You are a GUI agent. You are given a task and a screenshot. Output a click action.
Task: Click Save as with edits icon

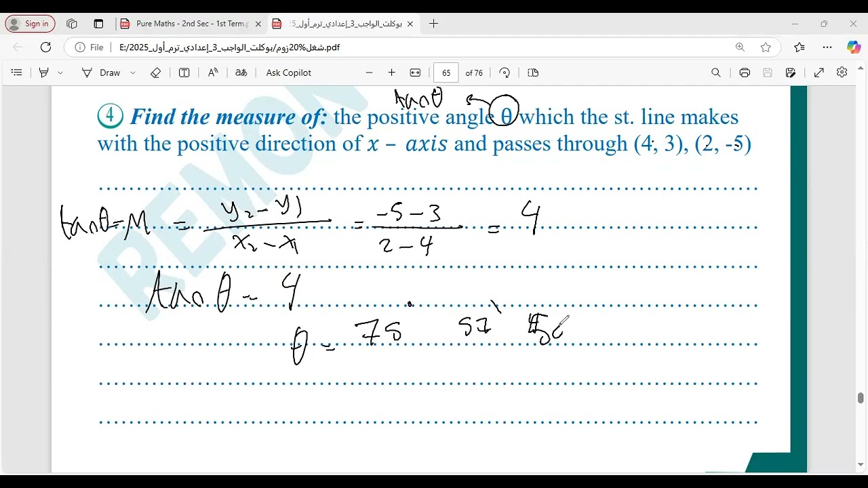[x=791, y=73]
